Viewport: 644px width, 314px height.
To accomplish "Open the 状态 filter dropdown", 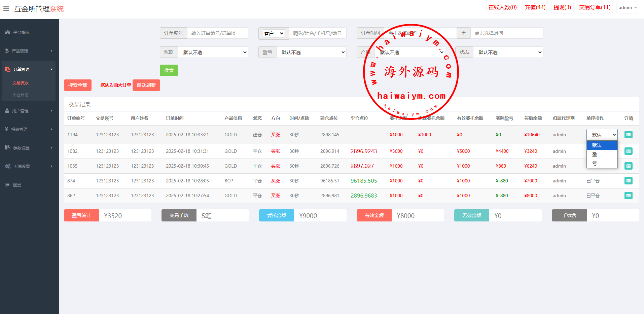I will (508, 52).
